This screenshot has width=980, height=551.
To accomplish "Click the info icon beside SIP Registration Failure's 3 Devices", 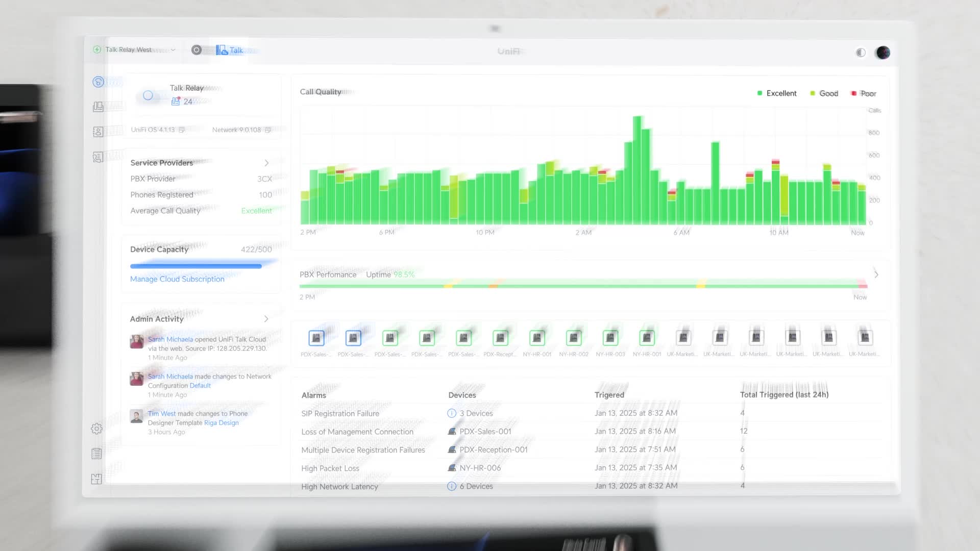I will [451, 413].
